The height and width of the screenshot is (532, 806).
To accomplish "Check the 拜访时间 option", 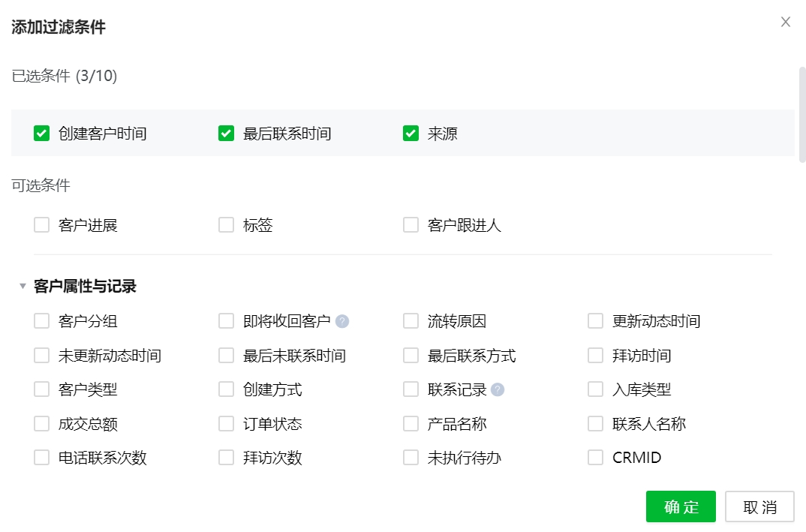I will [x=594, y=355].
